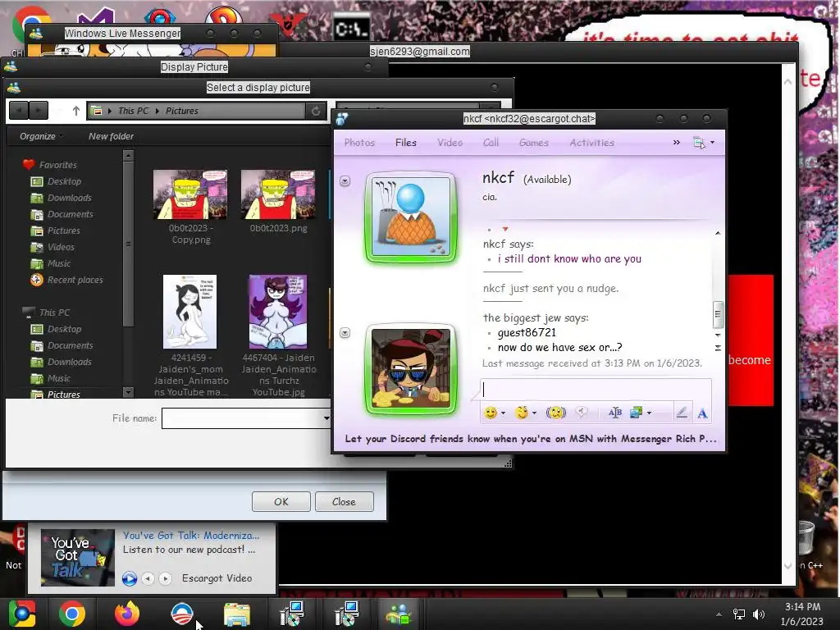Viewport: 840px width, 630px height.
Task: Click previous button in Escargot Video panel
Action: pyautogui.click(x=148, y=578)
